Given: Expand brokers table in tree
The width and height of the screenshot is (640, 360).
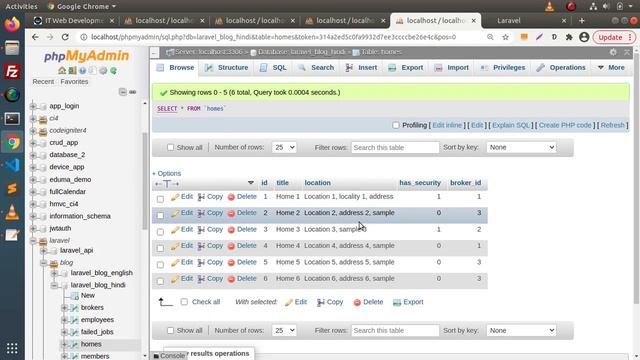Looking at the screenshot, I should coord(64,308).
